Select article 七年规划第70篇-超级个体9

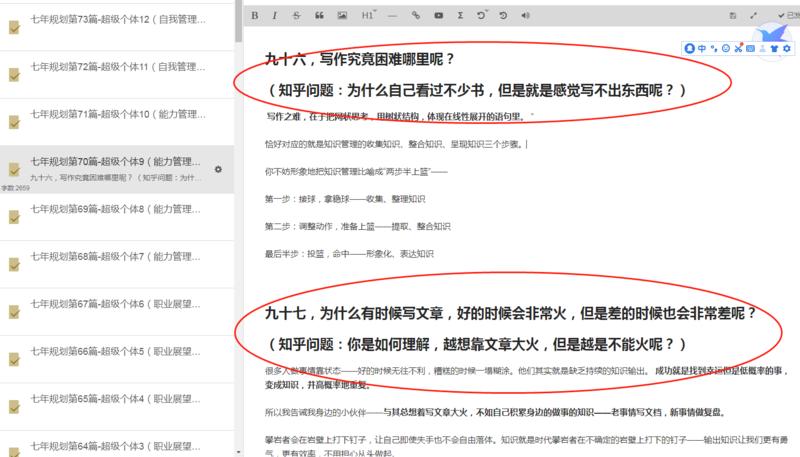[117, 169]
